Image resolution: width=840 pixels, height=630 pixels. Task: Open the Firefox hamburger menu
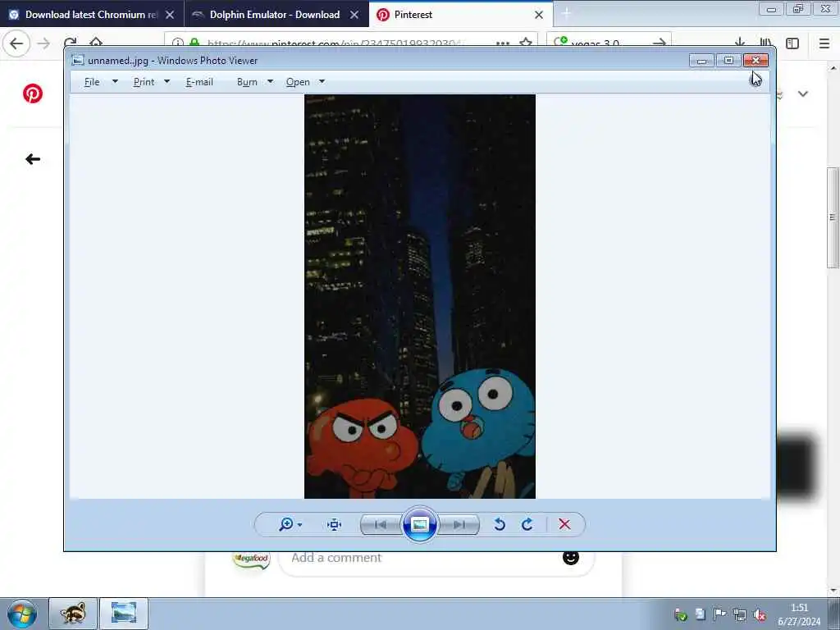click(x=824, y=43)
